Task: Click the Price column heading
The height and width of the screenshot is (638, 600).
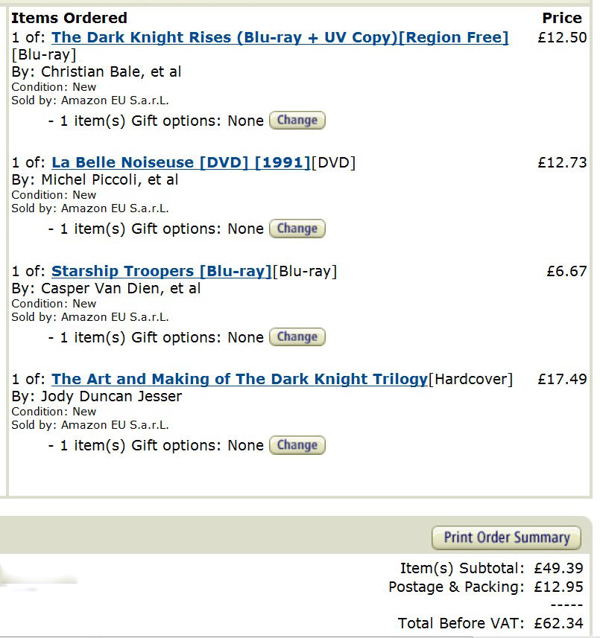Action: [561, 18]
